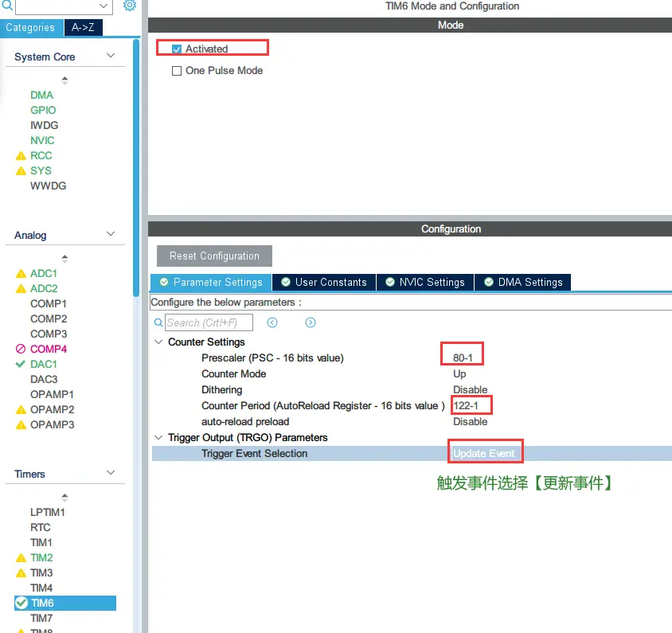The image size is (672, 633).
Task: Click the search magnifier icon
Action: [x=158, y=322]
